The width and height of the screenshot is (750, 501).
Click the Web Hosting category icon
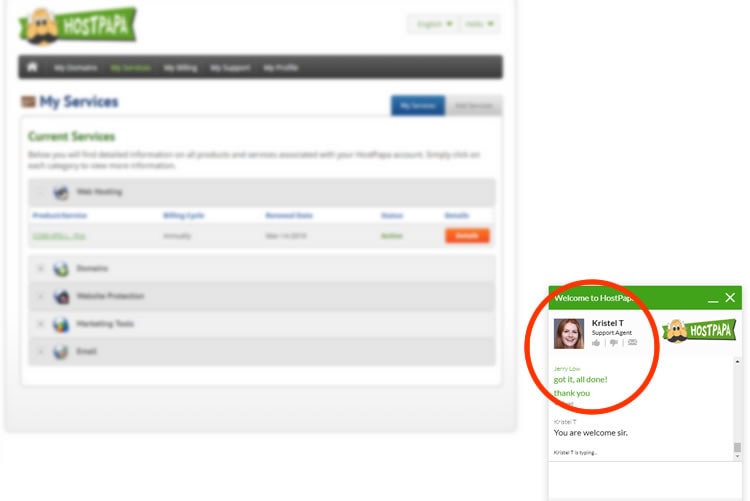click(x=61, y=192)
